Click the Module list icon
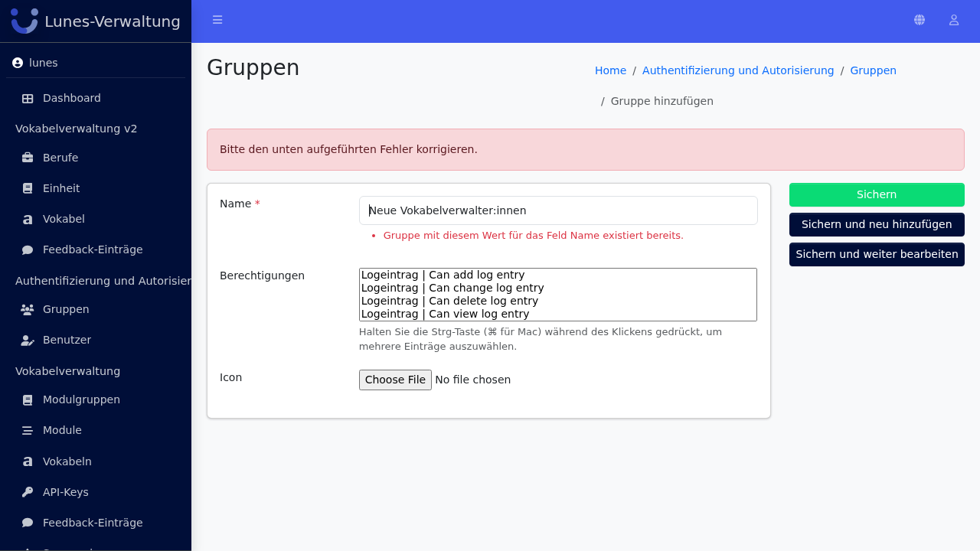The image size is (980, 551). [28, 430]
